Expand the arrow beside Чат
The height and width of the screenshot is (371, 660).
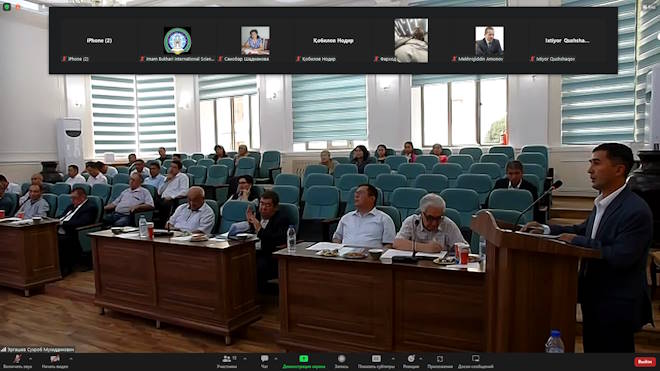click(276, 359)
